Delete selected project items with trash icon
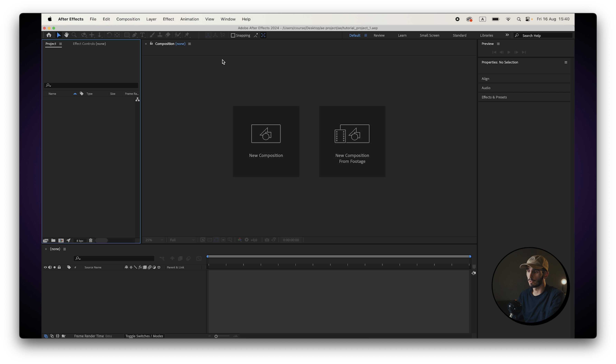 click(x=91, y=240)
